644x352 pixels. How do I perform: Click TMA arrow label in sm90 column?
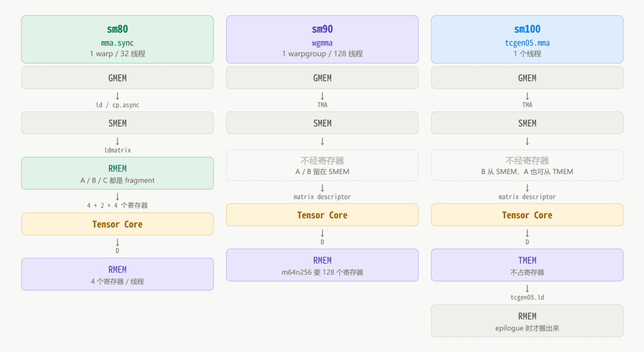point(322,105)
